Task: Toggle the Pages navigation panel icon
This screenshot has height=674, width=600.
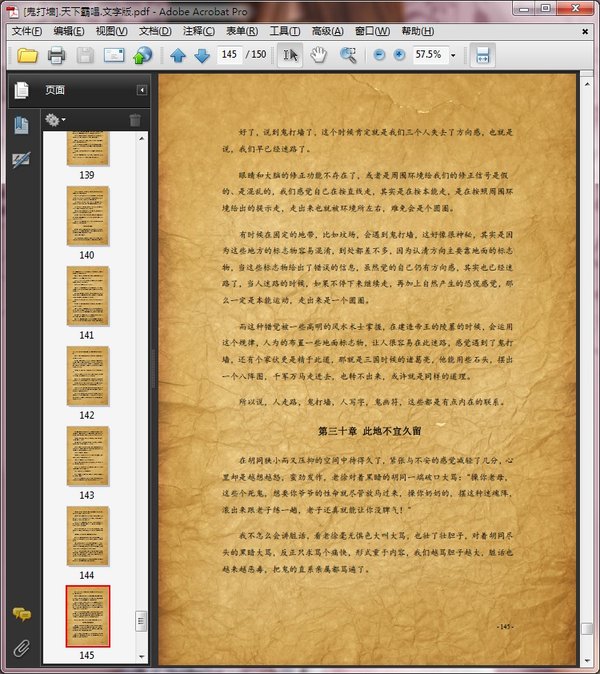Action: point(21,90)
